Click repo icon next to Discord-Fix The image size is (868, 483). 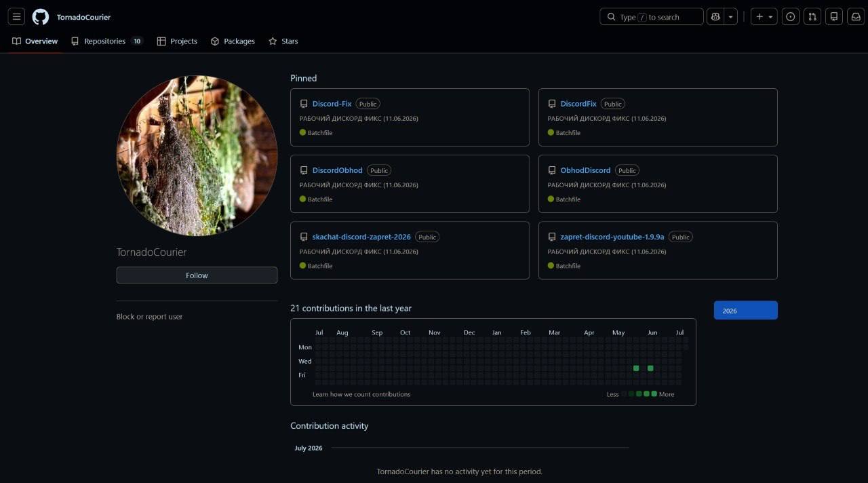click(304, 104)
